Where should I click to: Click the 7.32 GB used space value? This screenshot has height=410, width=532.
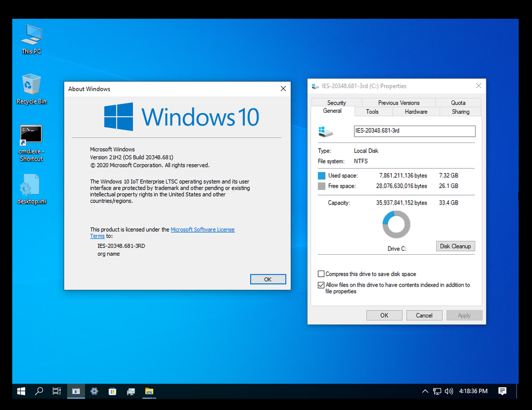point(448,175)
